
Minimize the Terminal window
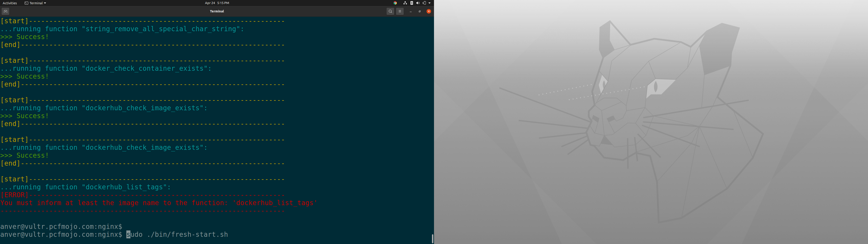click(410, 11)
